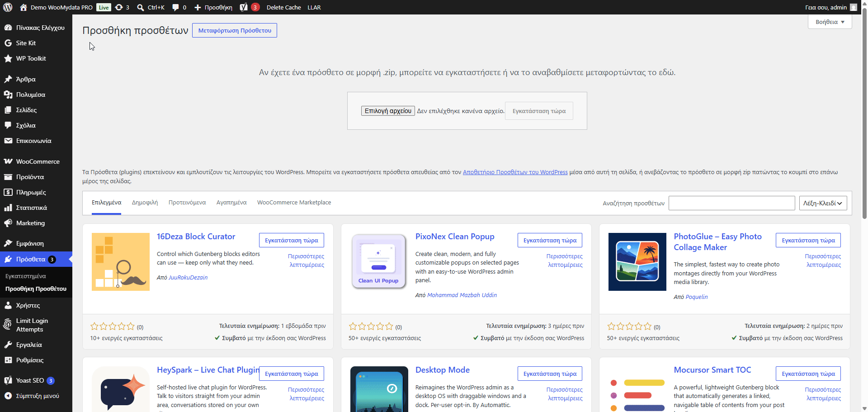Viewport: 868px width, 412px height.
Task: Open WP Toolkit star icon
Action: point(8,58)
